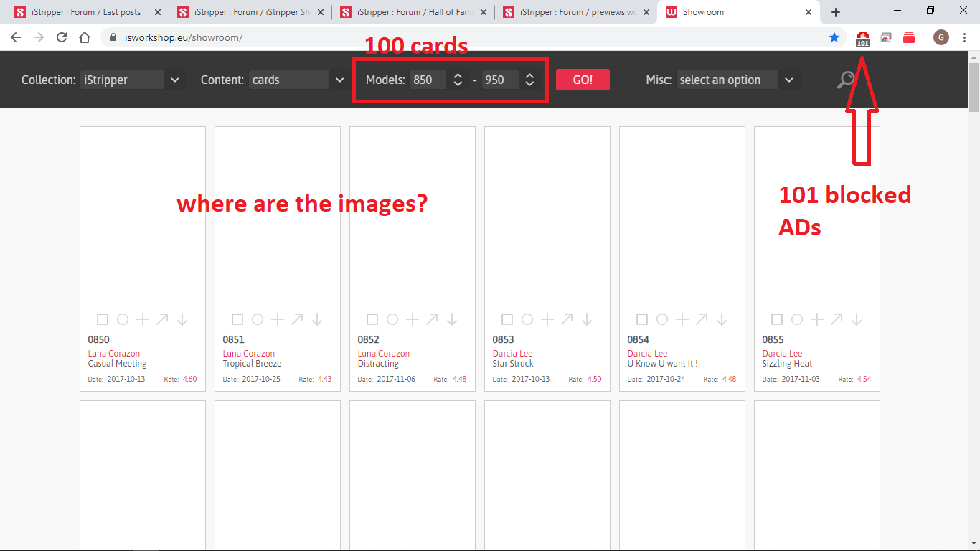Open the Misc select an option dropdown

(737, 80)
